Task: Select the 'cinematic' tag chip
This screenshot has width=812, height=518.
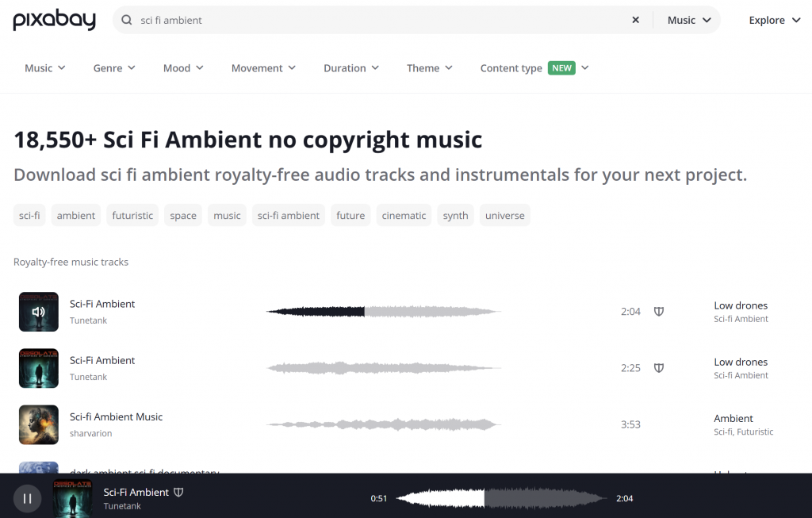Action: 404,215
